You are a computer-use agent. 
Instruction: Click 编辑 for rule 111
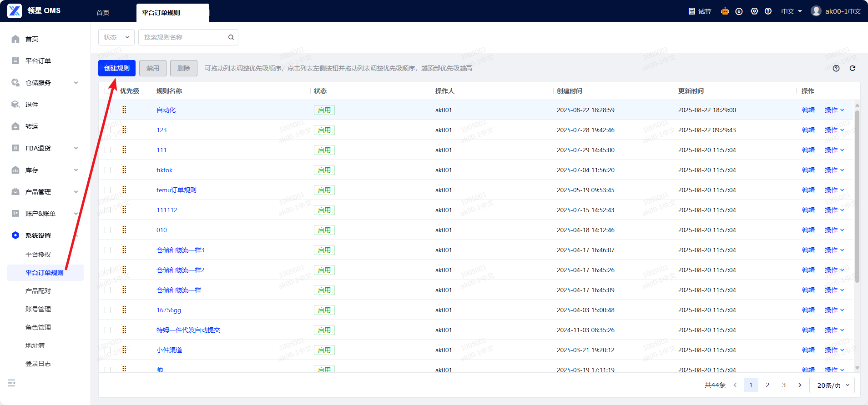[x=808, y=150]
